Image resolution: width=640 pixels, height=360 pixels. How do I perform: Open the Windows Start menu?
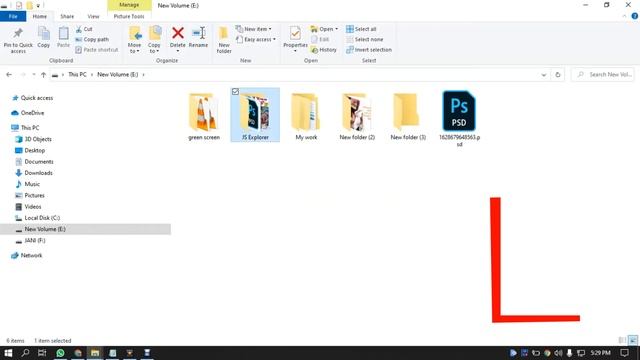pos(8,353)
